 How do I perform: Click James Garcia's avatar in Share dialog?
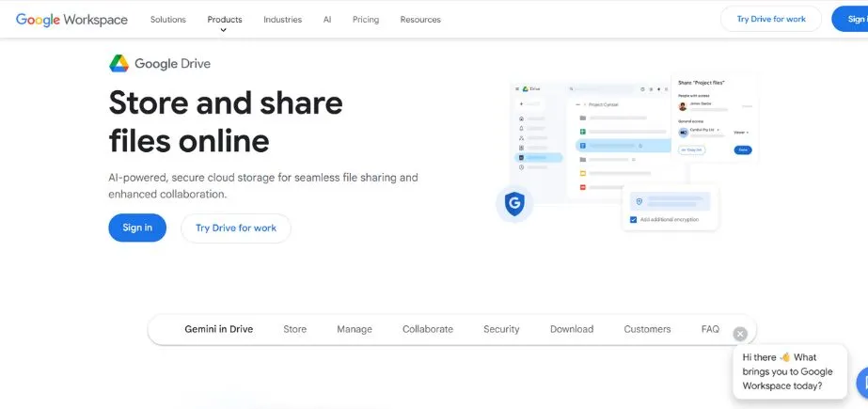click(x=683, y=106)
